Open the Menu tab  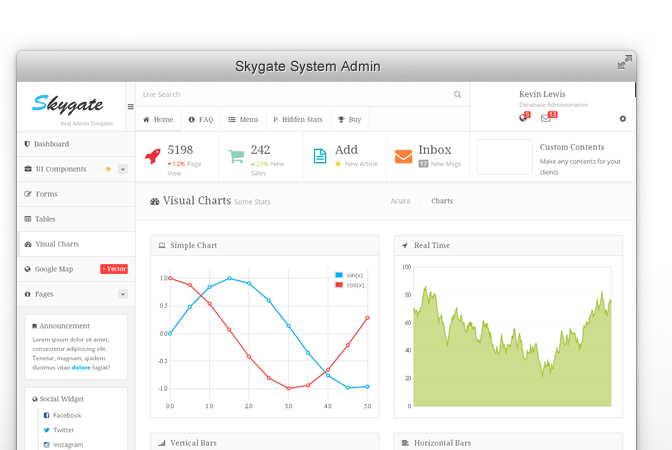[x=243, y=120]
